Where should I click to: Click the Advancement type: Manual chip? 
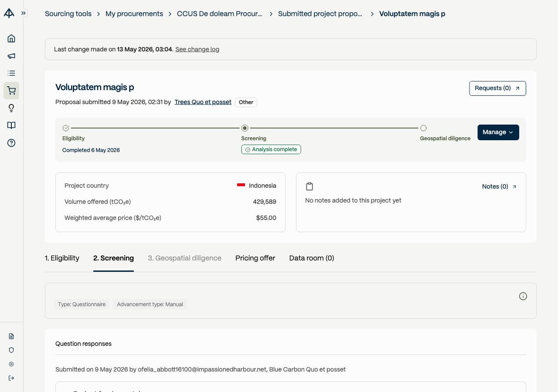tap(150, 304)
